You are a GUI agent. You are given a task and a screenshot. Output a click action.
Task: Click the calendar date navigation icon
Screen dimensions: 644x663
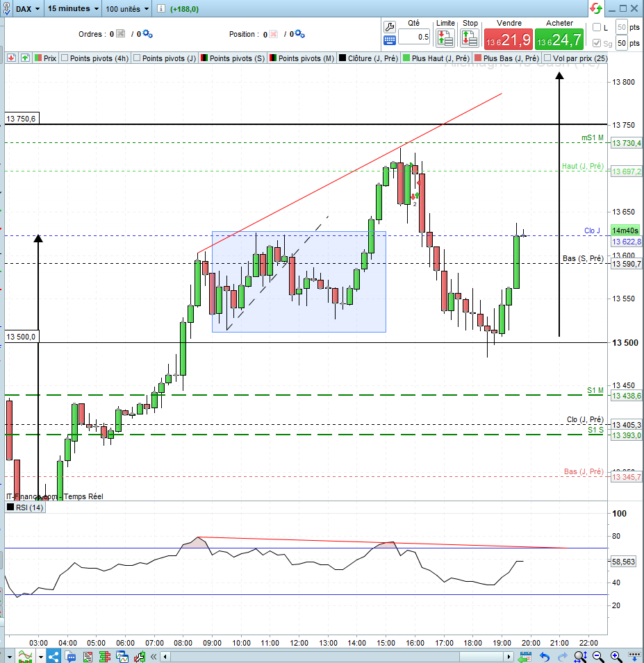[525, 657]
